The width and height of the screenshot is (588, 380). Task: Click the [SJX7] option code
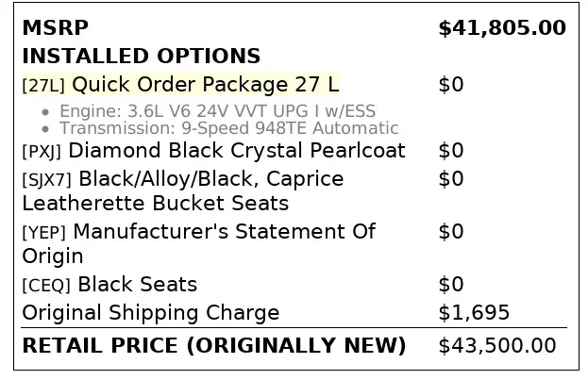coord(47,180)
